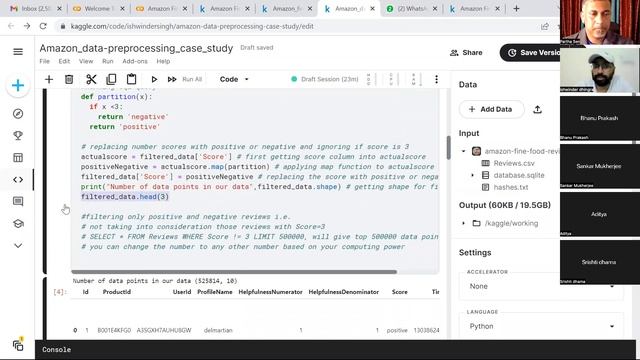The width and height of the screenshot is (640, 360).
Task: Click the ProductId column header
Action: (117, 292)
